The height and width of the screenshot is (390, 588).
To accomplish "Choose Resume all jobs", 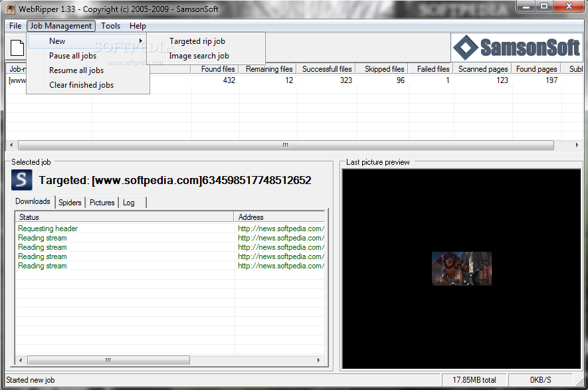I will tap(76, 70).
